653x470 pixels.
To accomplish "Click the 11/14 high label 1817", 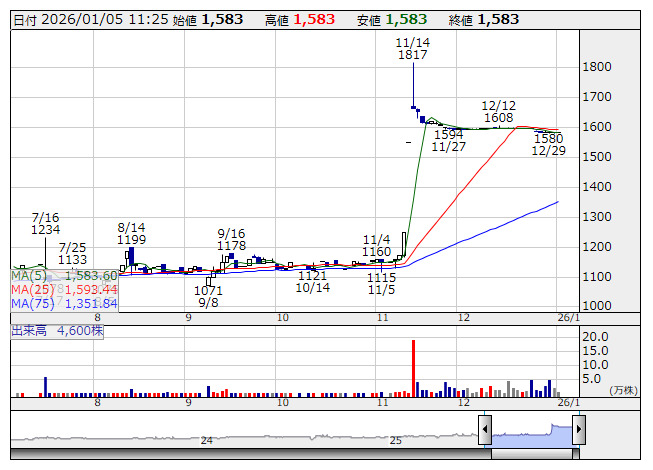I will click(x=412, y=55).
